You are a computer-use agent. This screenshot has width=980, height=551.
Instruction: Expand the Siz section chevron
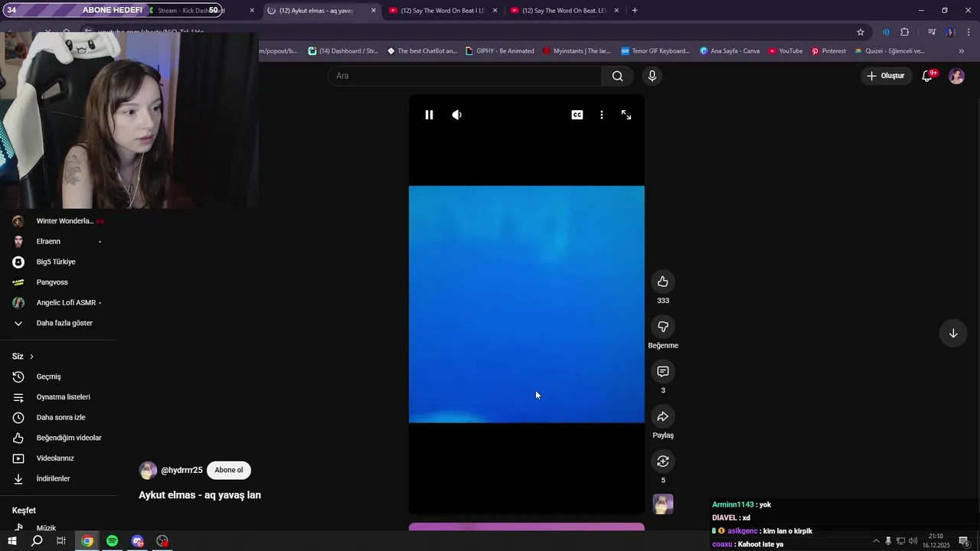31,357
